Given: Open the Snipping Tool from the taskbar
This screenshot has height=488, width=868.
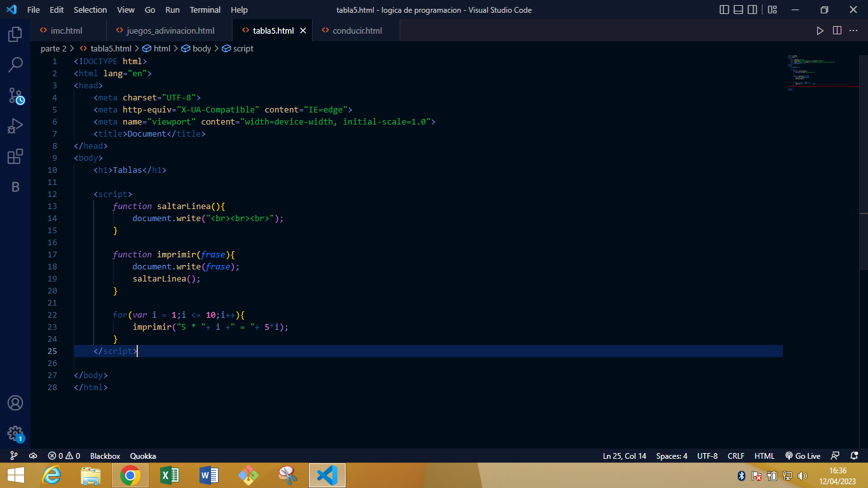Looking at the screenshot, I should coord(288,475).
